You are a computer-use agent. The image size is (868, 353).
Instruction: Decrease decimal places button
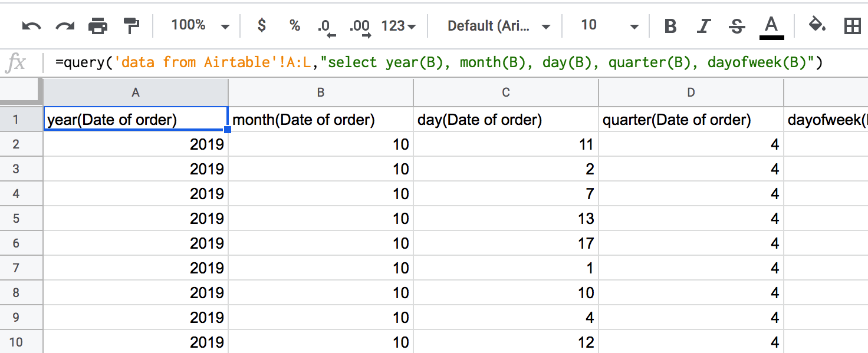(x=327, y=27)
